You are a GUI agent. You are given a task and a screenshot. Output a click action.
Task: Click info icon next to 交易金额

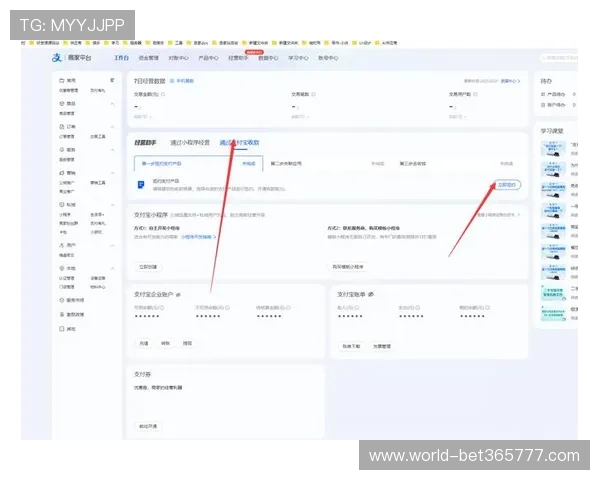(x=163, y=94)
